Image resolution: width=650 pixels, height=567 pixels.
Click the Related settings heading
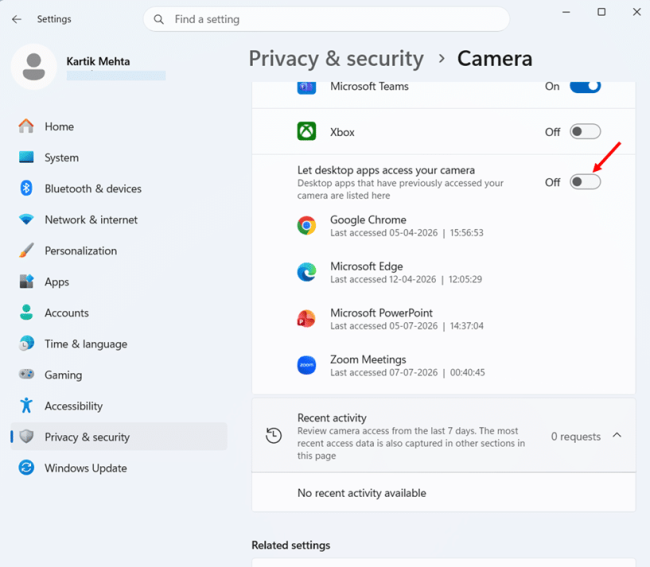tap(291, 545)
